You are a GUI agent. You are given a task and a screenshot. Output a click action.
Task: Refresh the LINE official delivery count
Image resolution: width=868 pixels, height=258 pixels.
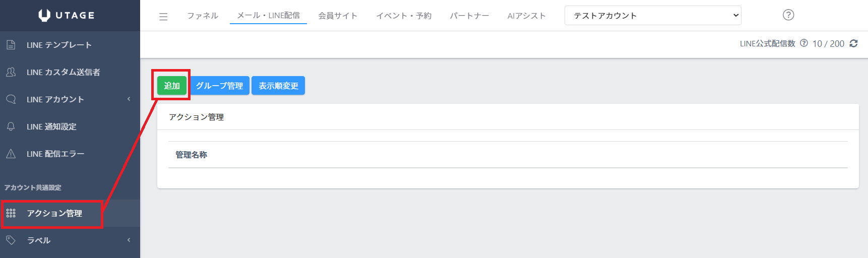pyautogui.click(x=853, y=43)
